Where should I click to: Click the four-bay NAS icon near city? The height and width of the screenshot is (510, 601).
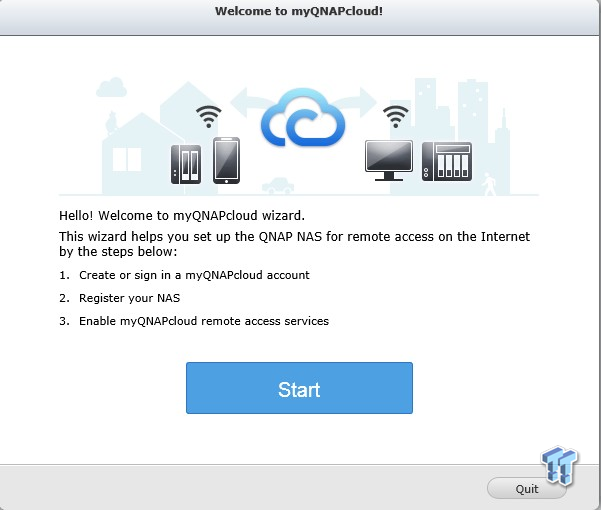[x=447, y=161]
